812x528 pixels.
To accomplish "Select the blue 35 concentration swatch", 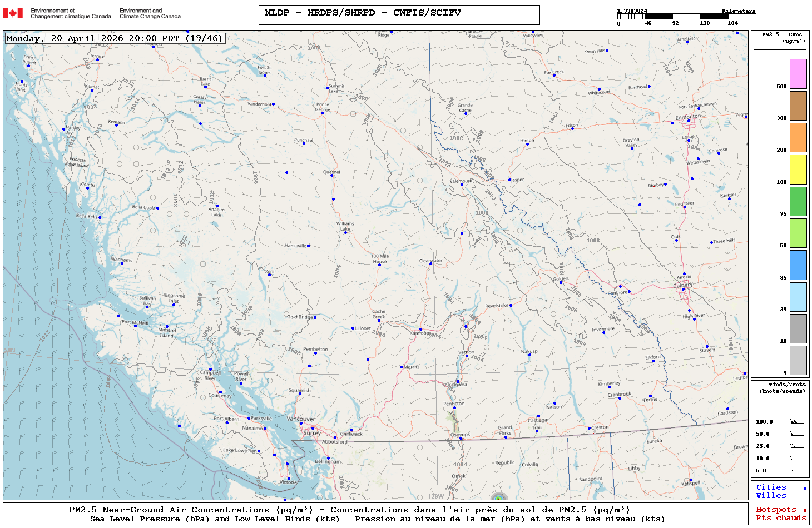I will point(798,265).
